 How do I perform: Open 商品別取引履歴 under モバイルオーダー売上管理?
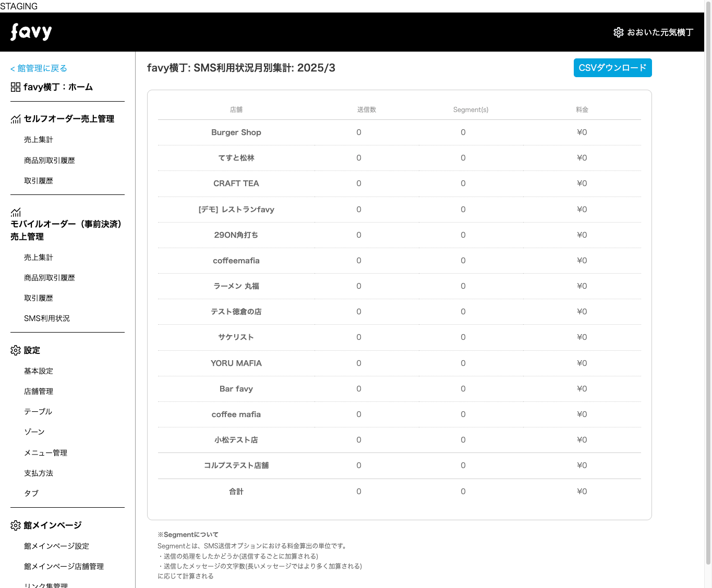point(50,278)
